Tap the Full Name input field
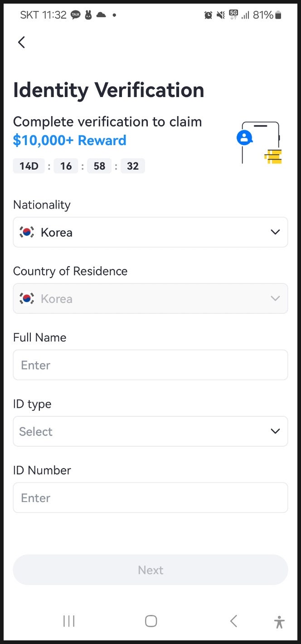 coord(150,365)
